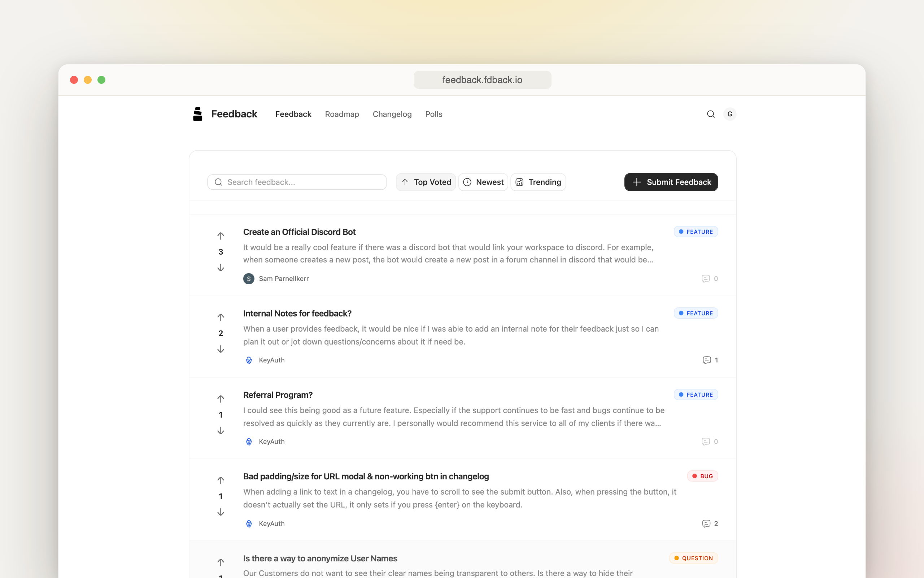924x578 pixels.
Task: Click FEATURE tag on Internal Notes post
Action: [x=696, y=313]
